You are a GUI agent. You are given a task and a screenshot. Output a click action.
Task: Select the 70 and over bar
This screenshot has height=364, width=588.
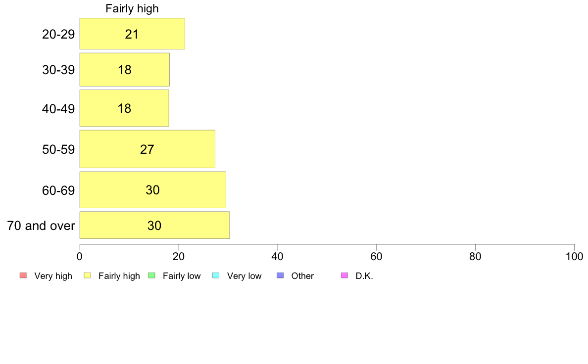154,226
